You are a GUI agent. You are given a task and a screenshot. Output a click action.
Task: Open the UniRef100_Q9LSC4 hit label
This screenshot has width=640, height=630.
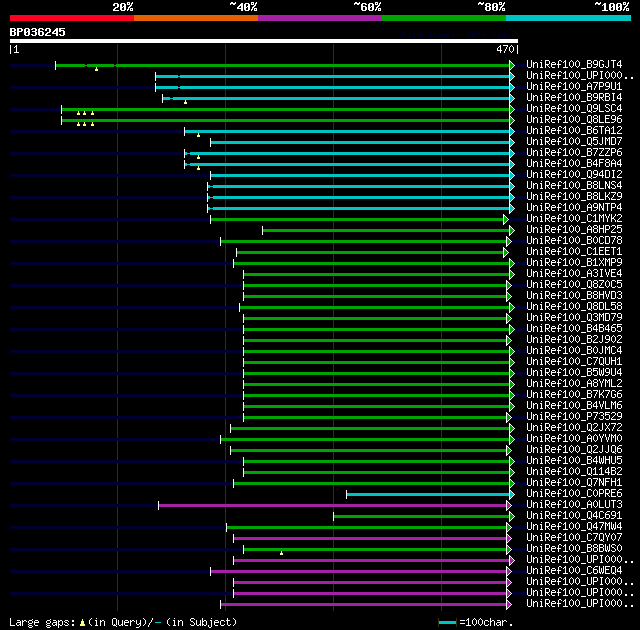[x=574, y=109]
